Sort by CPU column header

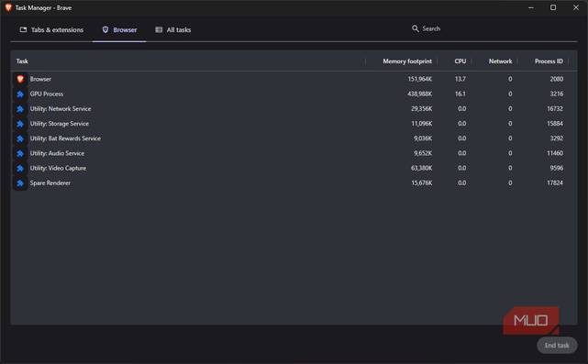point(460,61)
